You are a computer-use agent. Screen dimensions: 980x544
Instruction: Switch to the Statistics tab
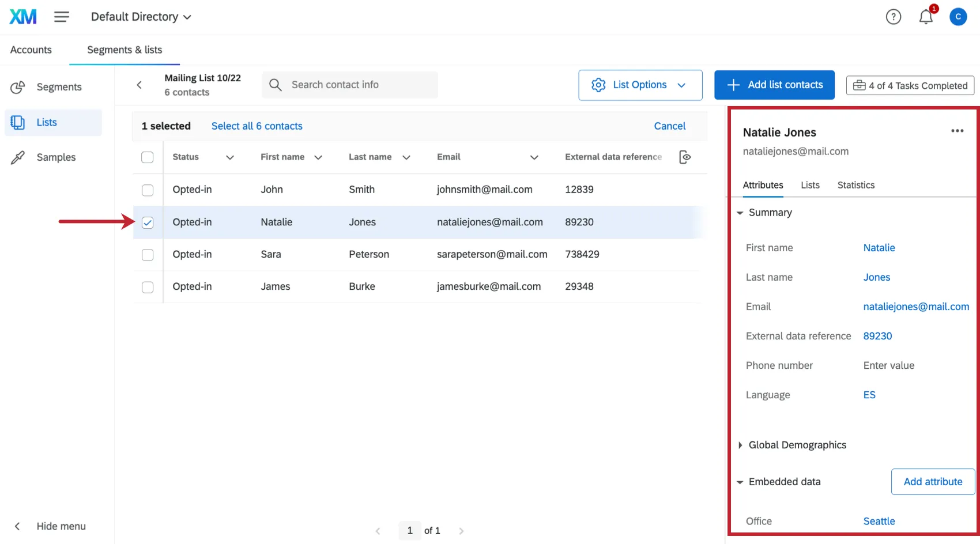click(855, 185)
